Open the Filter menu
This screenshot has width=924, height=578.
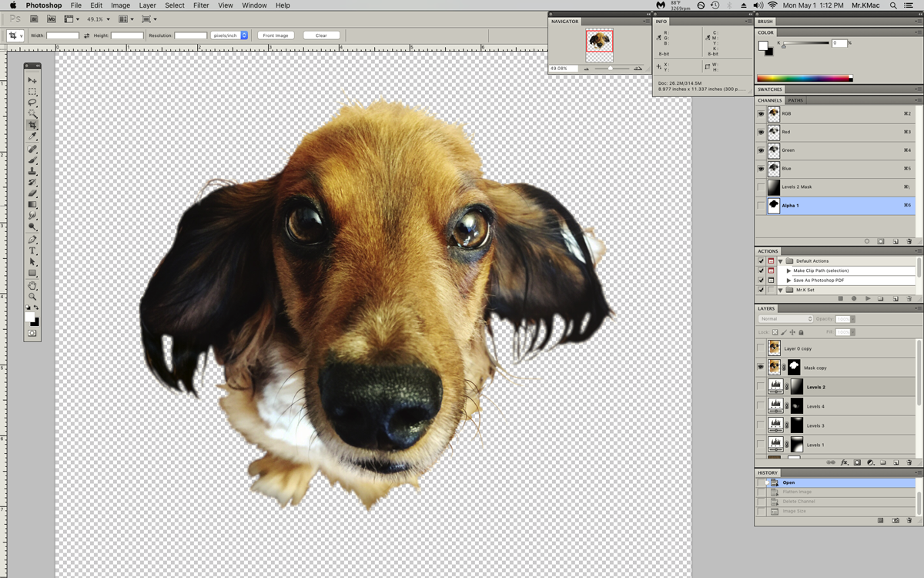pyautogui.click(x=201, y=5)
